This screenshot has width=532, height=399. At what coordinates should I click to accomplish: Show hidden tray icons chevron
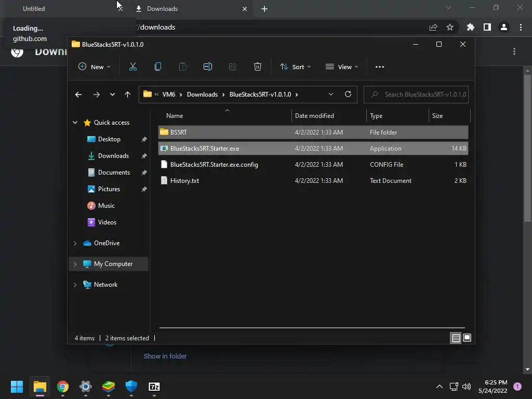pos(440,387)
